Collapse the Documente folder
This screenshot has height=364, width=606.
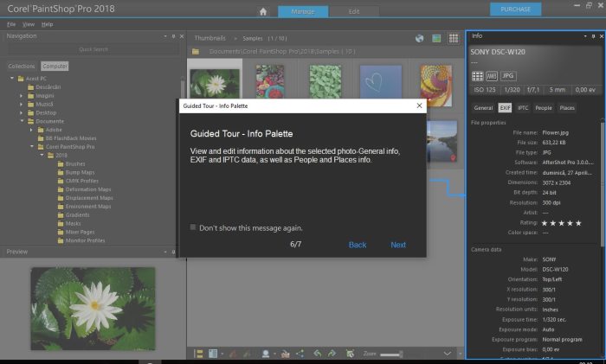[x=22, y=121]
